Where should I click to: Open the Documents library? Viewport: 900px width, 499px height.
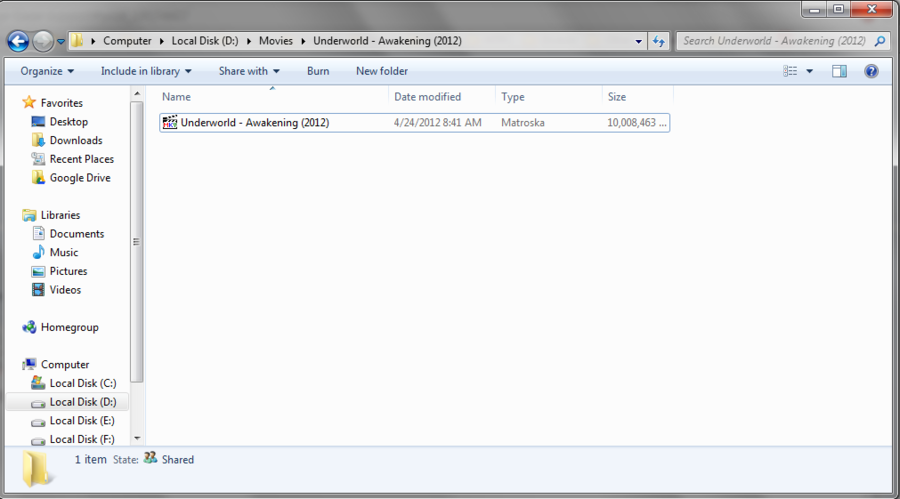pyautogui.click(x=77, y=234)
